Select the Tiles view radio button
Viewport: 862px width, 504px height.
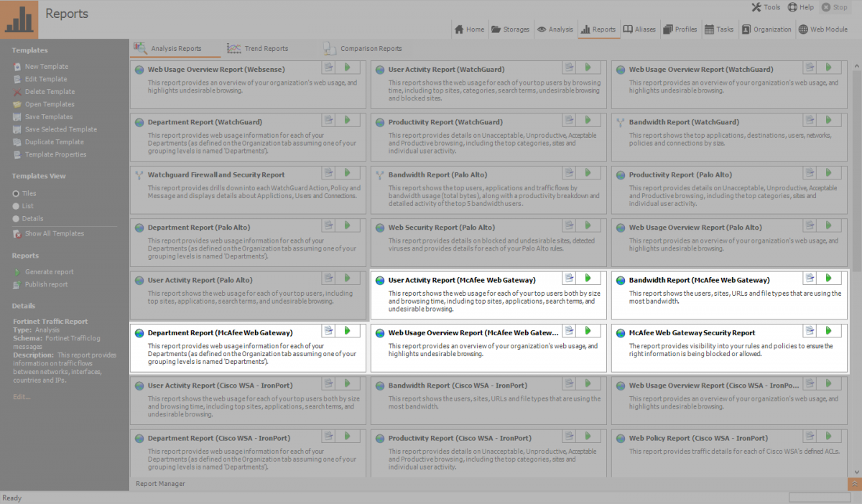click(x=16, y=194)
